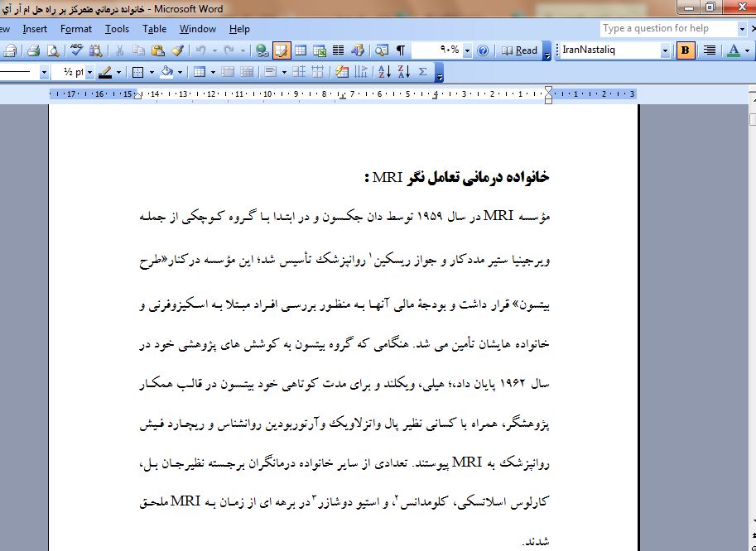Viewport: 756px width, 551px height.
Task: Toggle the Tables and Borders toolbar
Action: coord(282,50)
